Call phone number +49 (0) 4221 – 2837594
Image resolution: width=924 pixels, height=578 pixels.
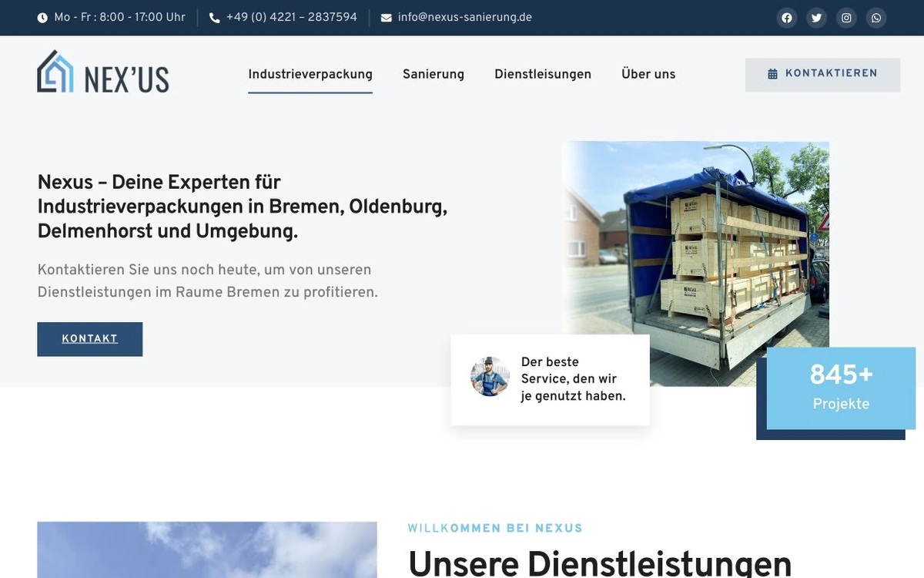tap(292, 18)
